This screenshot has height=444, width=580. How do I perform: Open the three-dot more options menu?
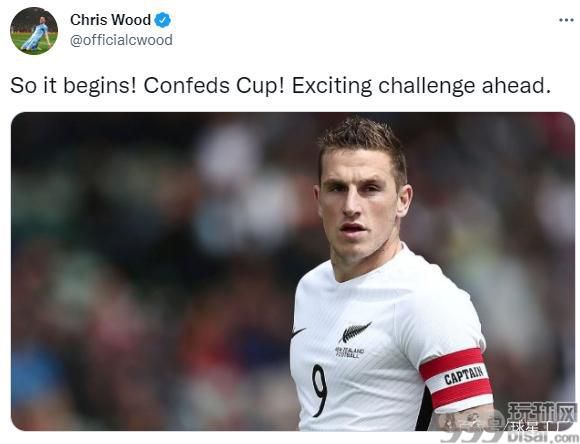pyautogui.click(x=566, y=20)
